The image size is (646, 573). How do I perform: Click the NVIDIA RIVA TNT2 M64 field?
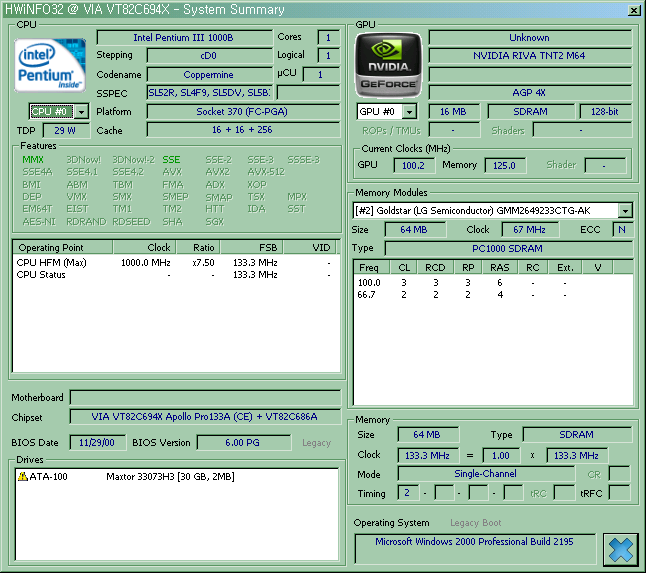pyautogui.click(x=529, y=56)
